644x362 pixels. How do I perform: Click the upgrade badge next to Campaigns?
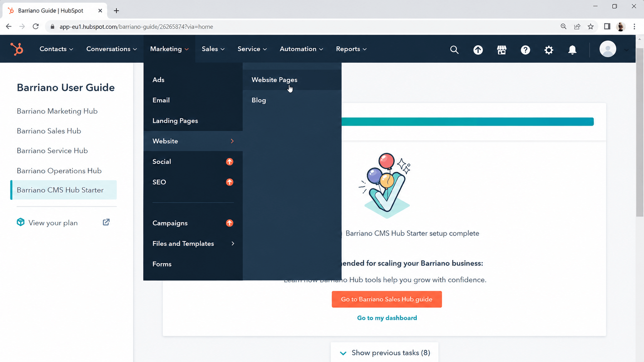coord(230,223)
